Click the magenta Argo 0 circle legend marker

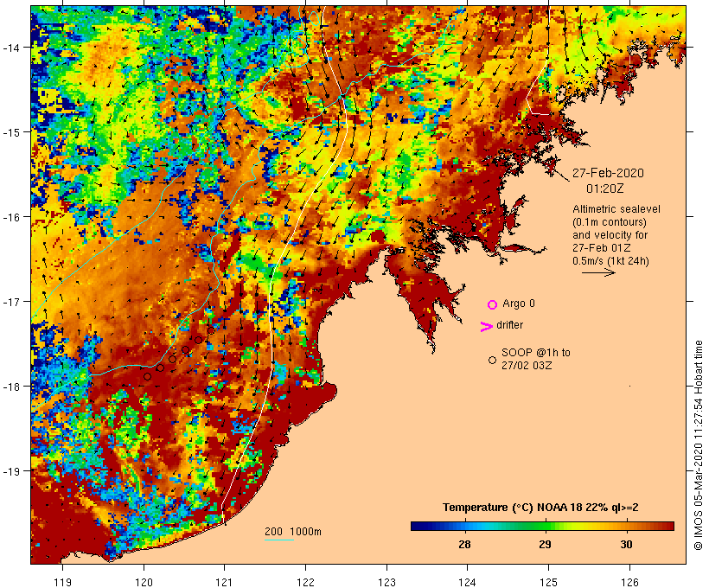point(493,305)
